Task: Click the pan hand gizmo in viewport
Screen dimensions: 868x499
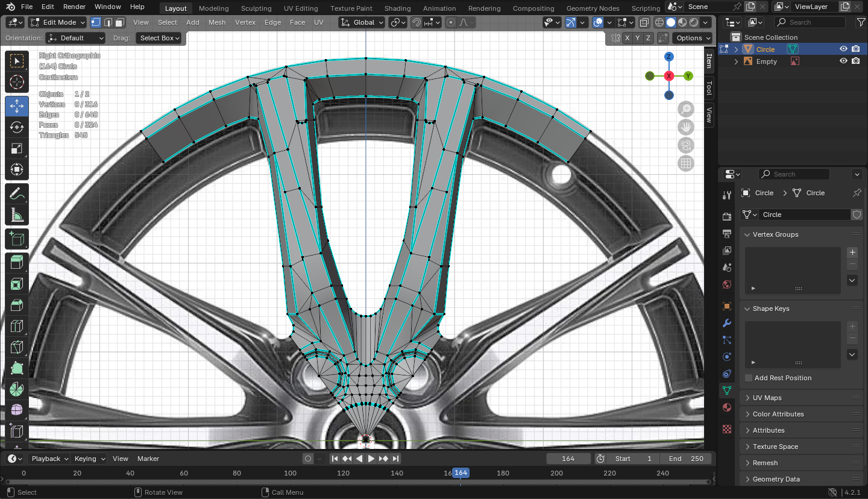Action: pyautogui.click(x=686, y=127)
